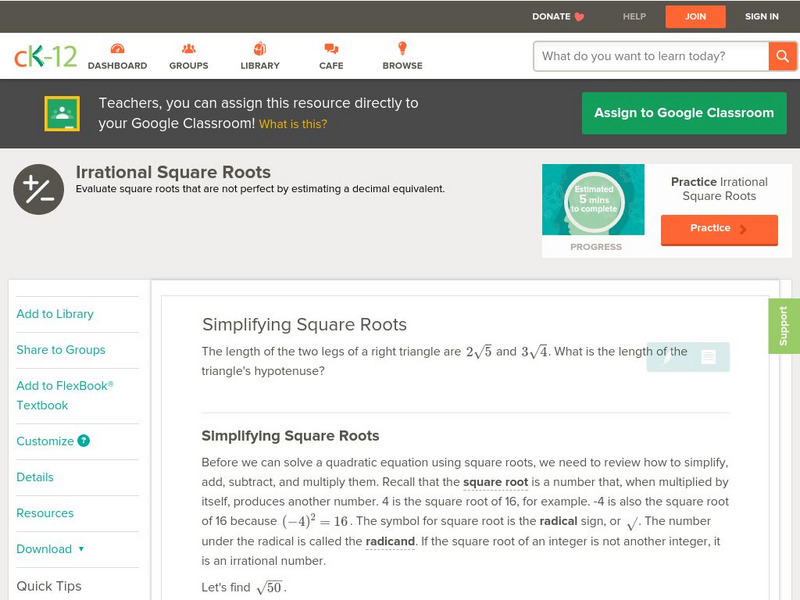This screenshot has width=800, height=600.
Task: Click Sign In in the top bar
Action: [x=761, y=17]
